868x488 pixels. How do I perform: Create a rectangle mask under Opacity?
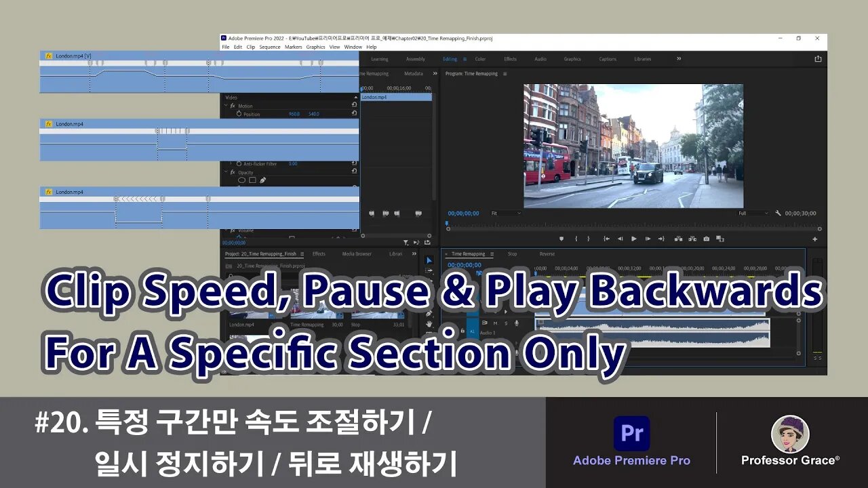coord(252,180)
